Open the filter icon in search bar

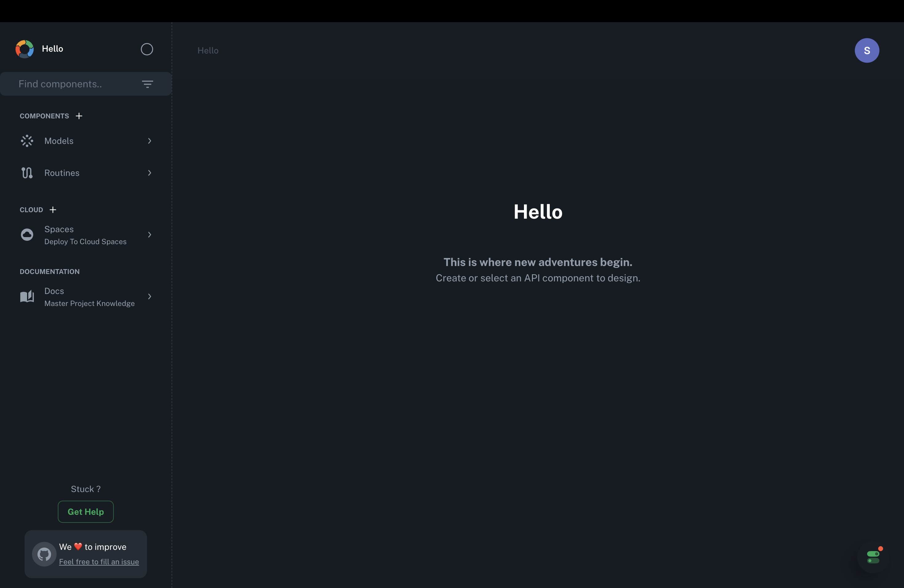pyautogui.click(x=147, y=84)
